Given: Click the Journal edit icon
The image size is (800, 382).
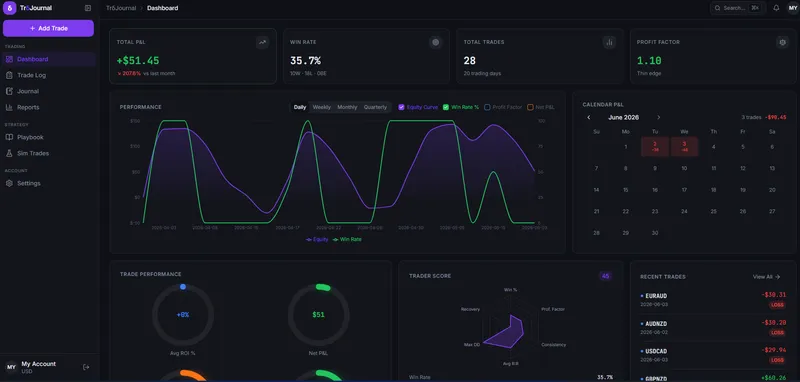Looking at the screenshot, I should pyautogui.click(x=9, y=91).
